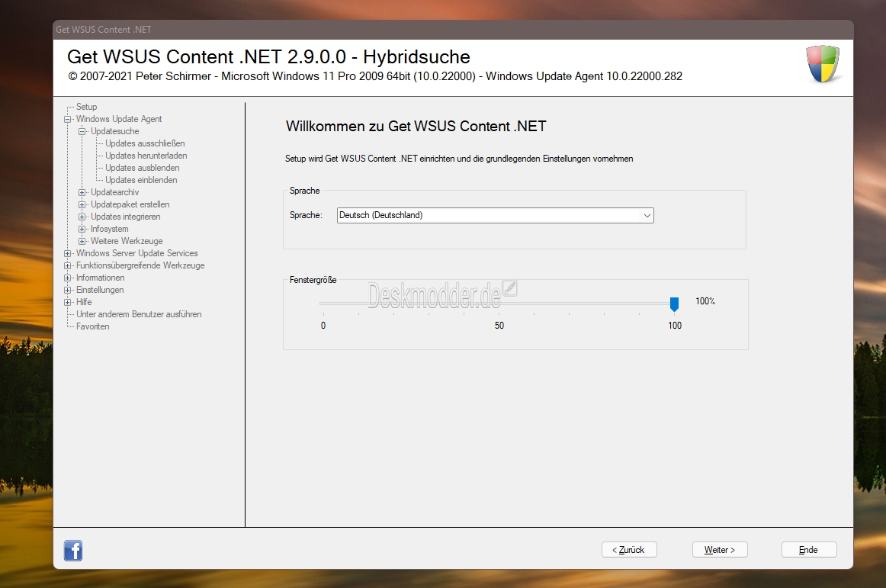Open Updatesuche in the tree
This screenshot has width=886, height=588.
pos(114,131)
